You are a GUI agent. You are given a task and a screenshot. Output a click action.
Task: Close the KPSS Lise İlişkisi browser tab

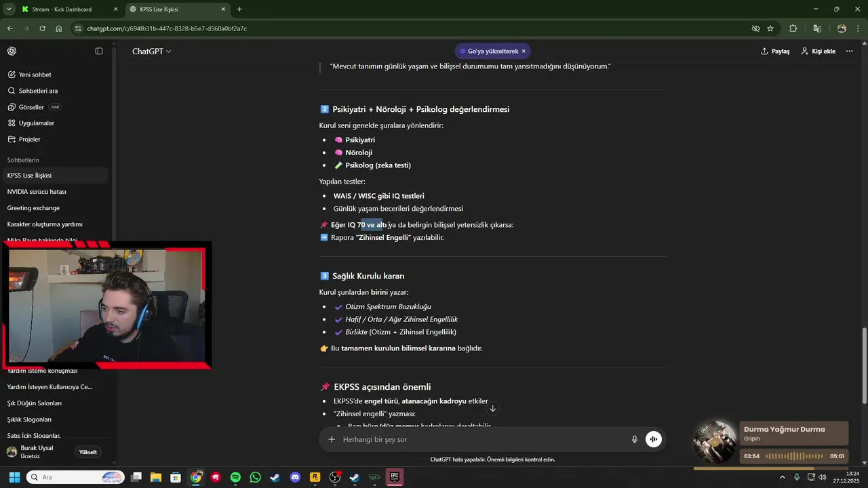223,9
